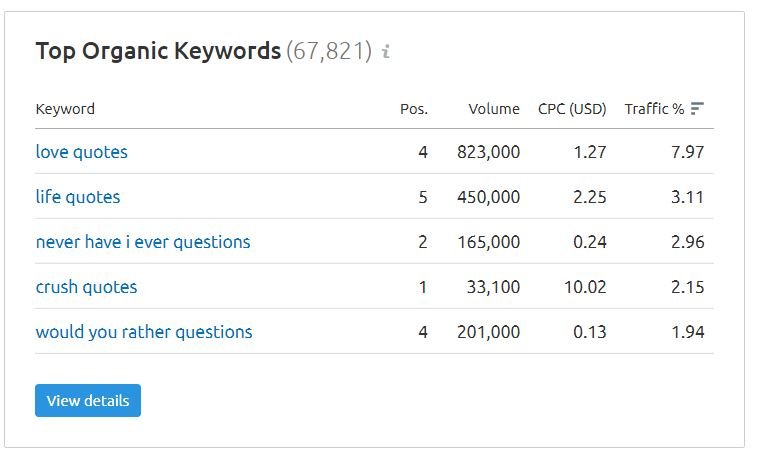Open the 'love quotes' keyword link

(x=82, y=152)
